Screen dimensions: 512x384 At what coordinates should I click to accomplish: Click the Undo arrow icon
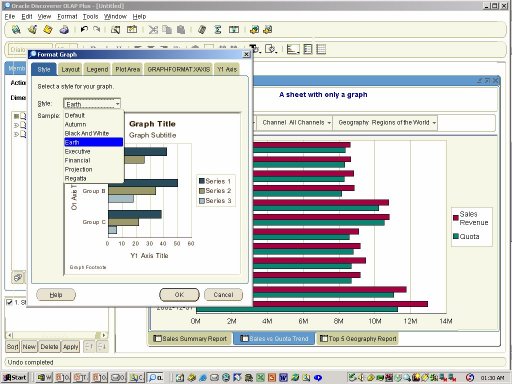tap(84, 30)
